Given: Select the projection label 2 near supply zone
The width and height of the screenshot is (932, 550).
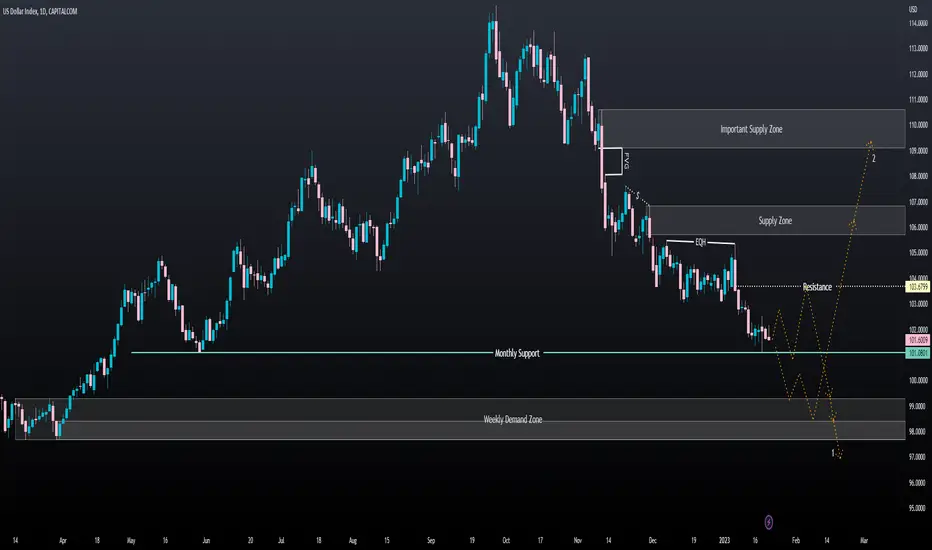Looking at the screenshot, I should point(874,158).
